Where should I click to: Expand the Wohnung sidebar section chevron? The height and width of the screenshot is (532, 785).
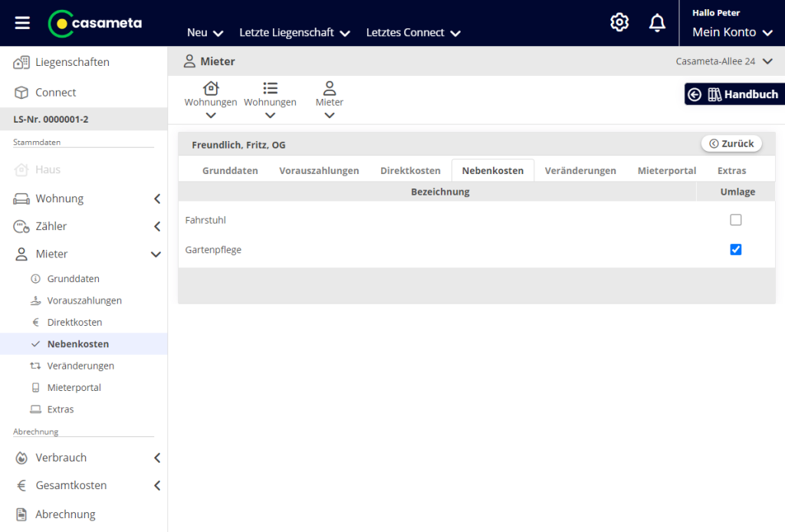(157, 199)
